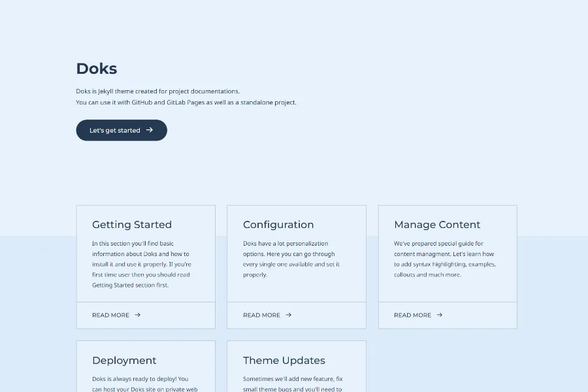Follow READ MORE link in Configuration card
The width and height of the screenshot is (588, 392).
coord(261,315)
